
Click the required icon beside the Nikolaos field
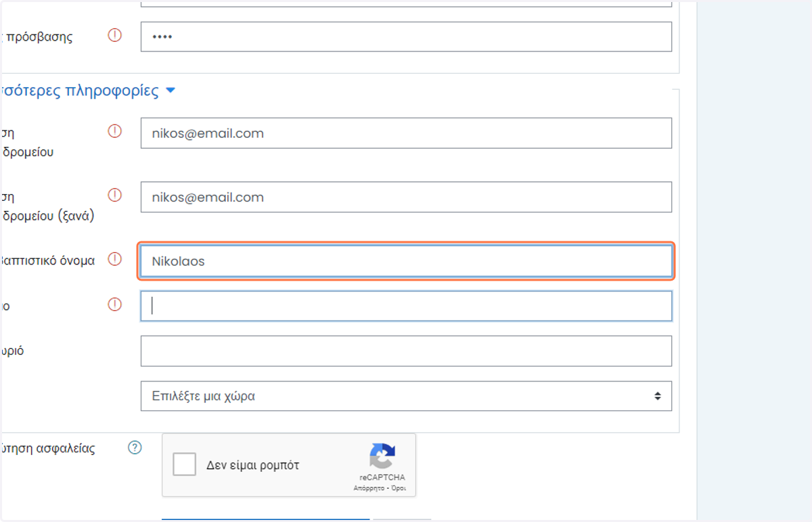click(115, 259)
